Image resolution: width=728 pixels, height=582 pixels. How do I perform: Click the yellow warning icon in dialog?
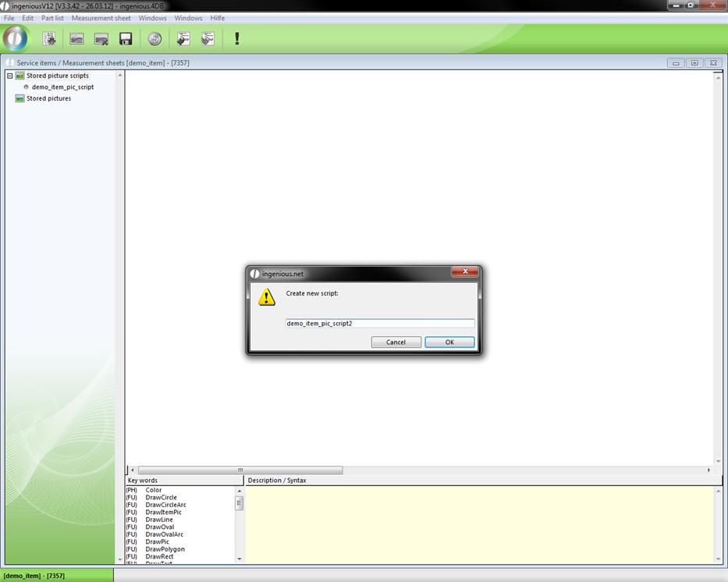tap(267, 297)
